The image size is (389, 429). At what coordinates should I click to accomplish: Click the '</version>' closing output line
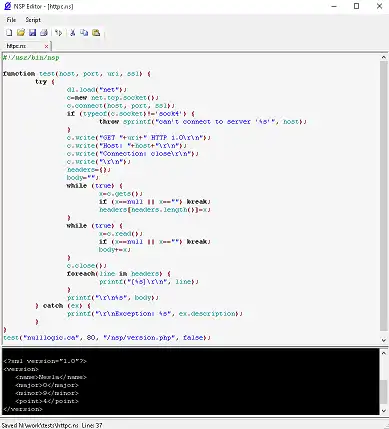coord(23,409)
